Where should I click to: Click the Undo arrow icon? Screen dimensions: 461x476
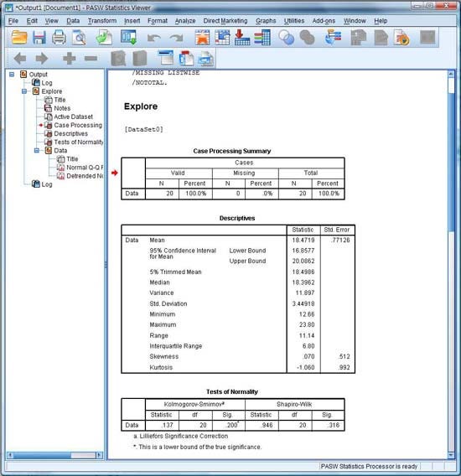[154, 38]
